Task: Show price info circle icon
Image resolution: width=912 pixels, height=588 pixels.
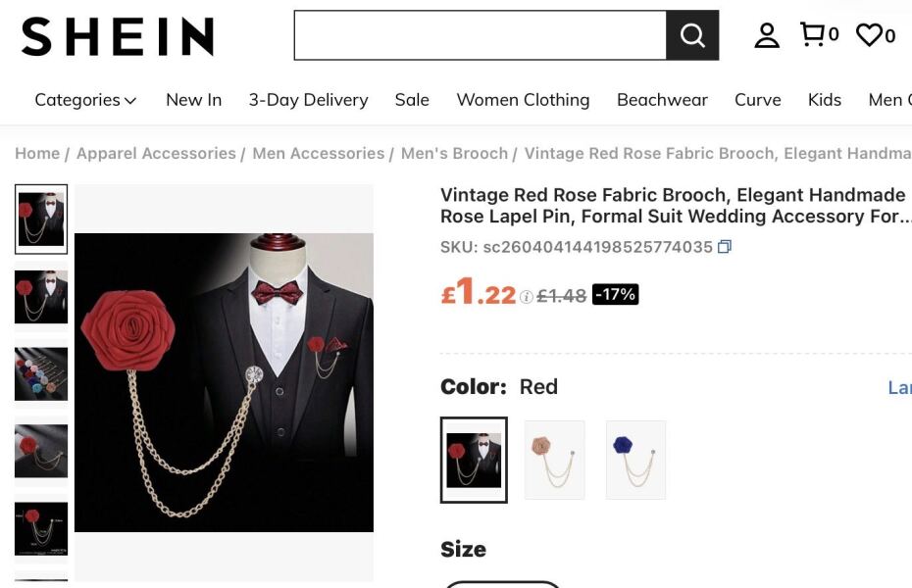Action: coord(527,297)
